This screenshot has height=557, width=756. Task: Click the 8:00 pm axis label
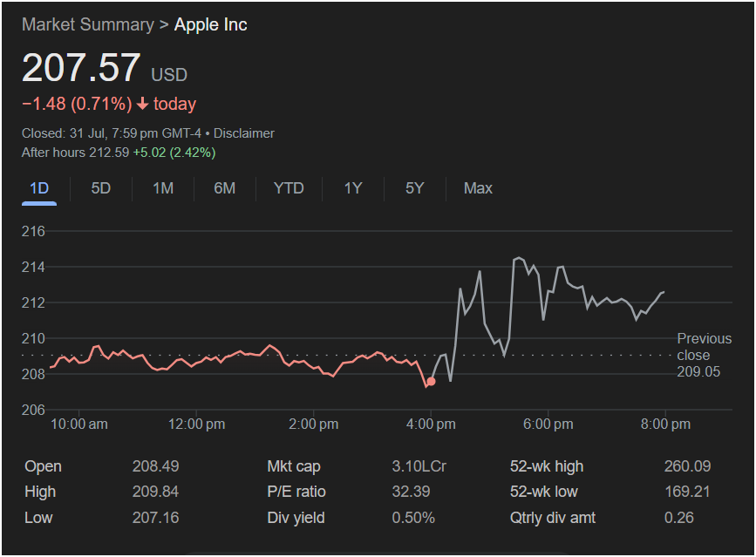tap(665, 424)
